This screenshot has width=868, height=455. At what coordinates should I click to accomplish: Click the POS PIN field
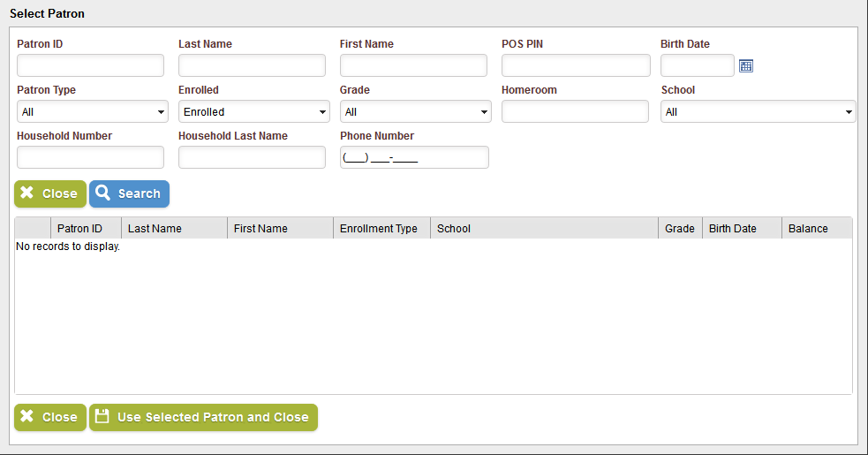click(576, 65)
